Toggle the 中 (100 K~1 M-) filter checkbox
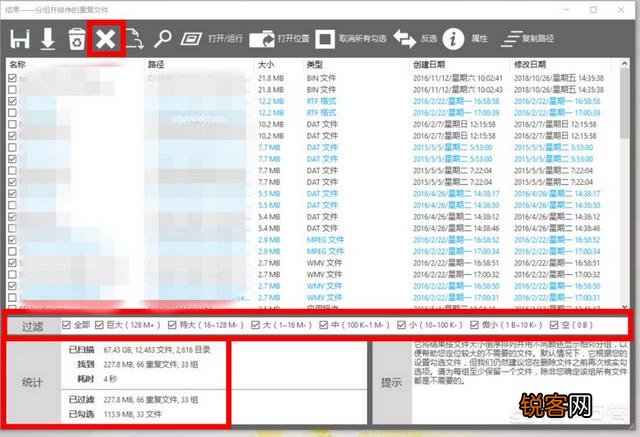Screen dimensions: 640x437 pos(324,325)
